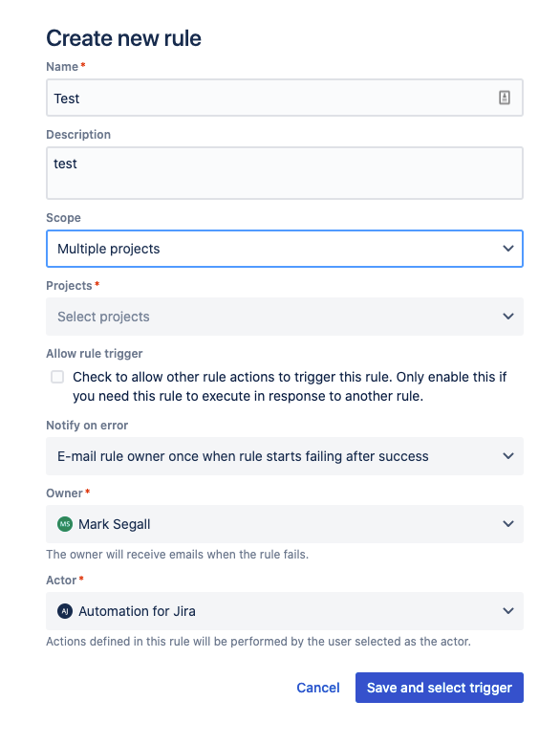Viewport: 560px width, 745px height.
Task: Click the chevron in Notify on error field
Action: coord(508,456)
